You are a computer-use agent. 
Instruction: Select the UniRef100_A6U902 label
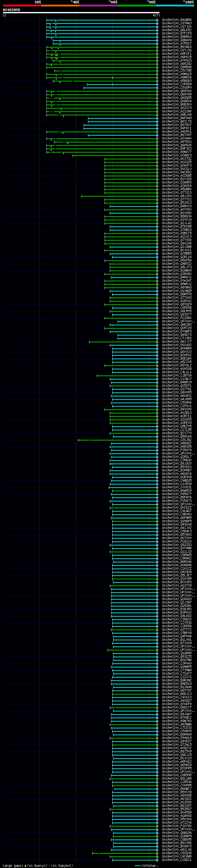(177, 396)
